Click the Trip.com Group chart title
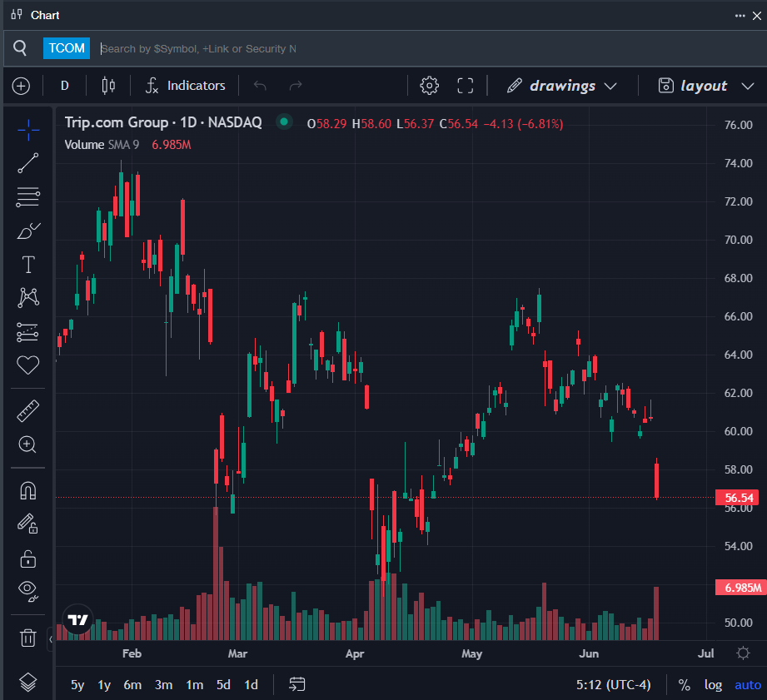The width and height of the screenshot is (767, 700). tap(163, 122)
